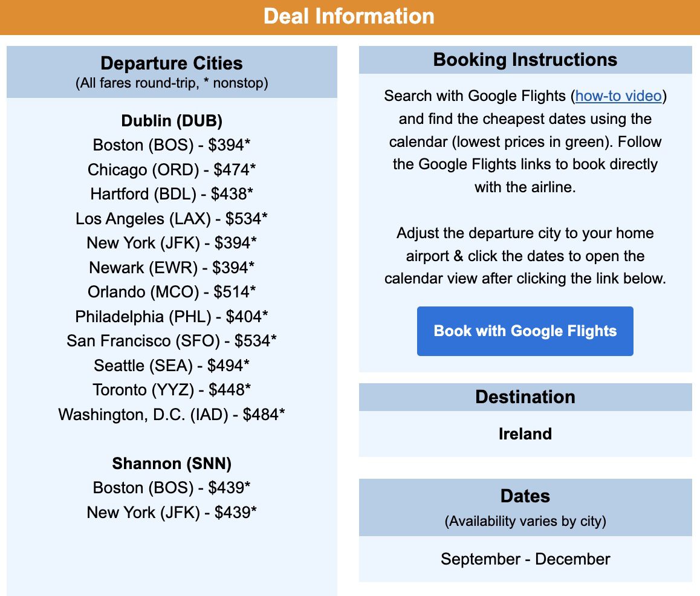The width and height of the screenshot is (700, 596).
Task: Click the Dublin (DUB) section heading
Action: [x=172, y=121]
